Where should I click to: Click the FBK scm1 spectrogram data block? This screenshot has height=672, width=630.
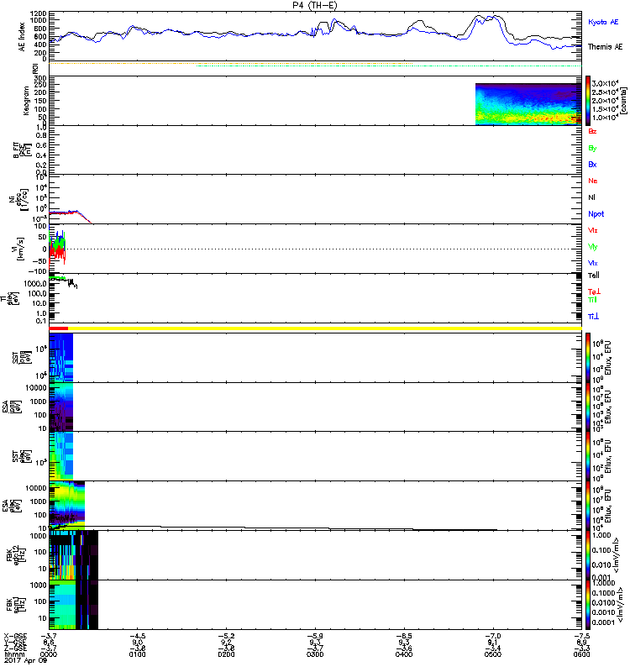(73, 604)
